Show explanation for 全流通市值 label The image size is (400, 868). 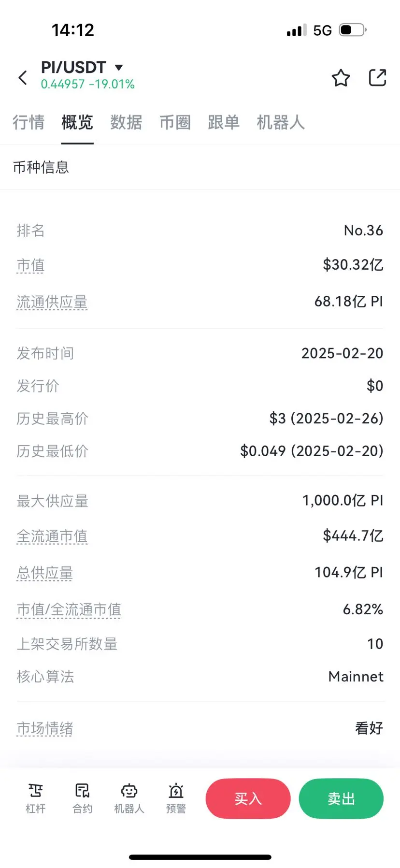[52, 536]
